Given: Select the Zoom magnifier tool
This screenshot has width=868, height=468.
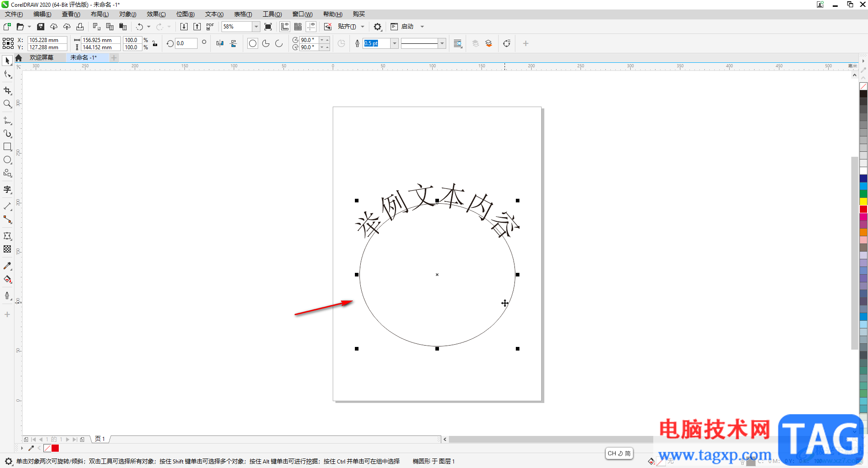Looking at the screenshot, I should pos(7,104).
